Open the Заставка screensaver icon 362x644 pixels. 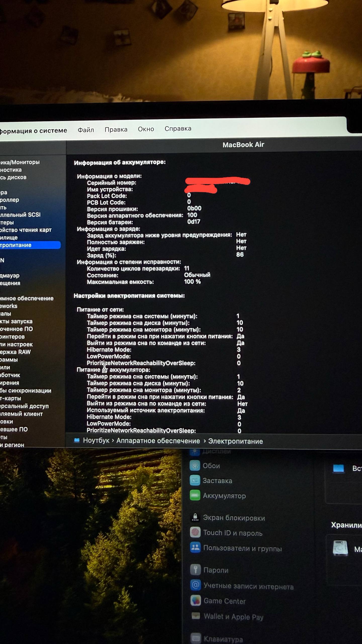point(195,480)
